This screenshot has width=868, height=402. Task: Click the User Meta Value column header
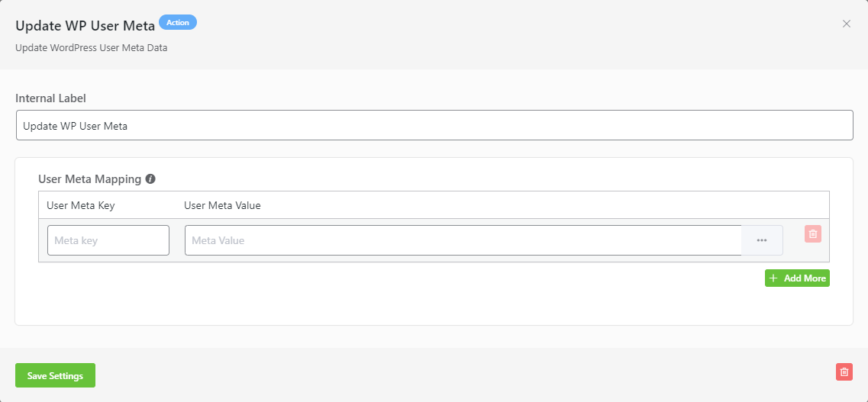tap(222, 205)
